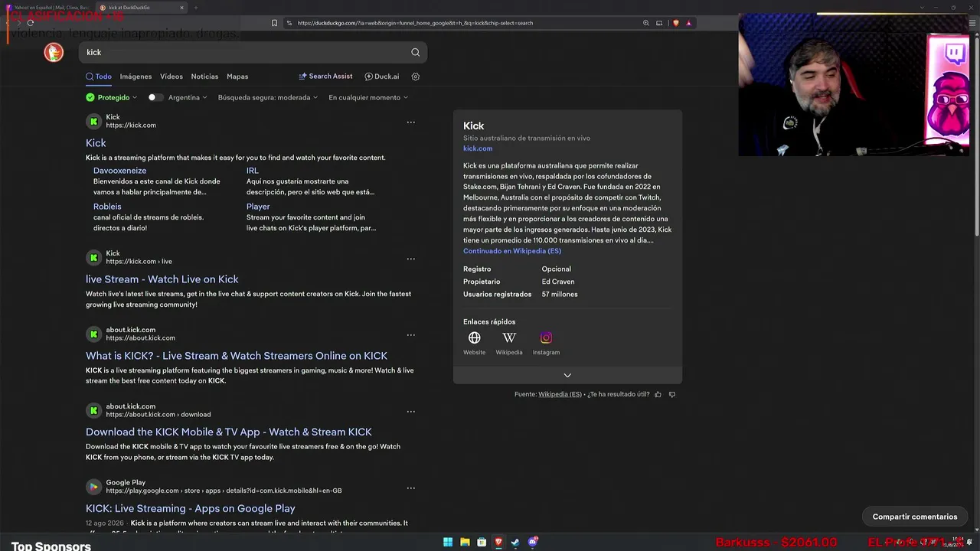
Task: Click the Instagram quick link icon
Action: [x=546, y=337]
